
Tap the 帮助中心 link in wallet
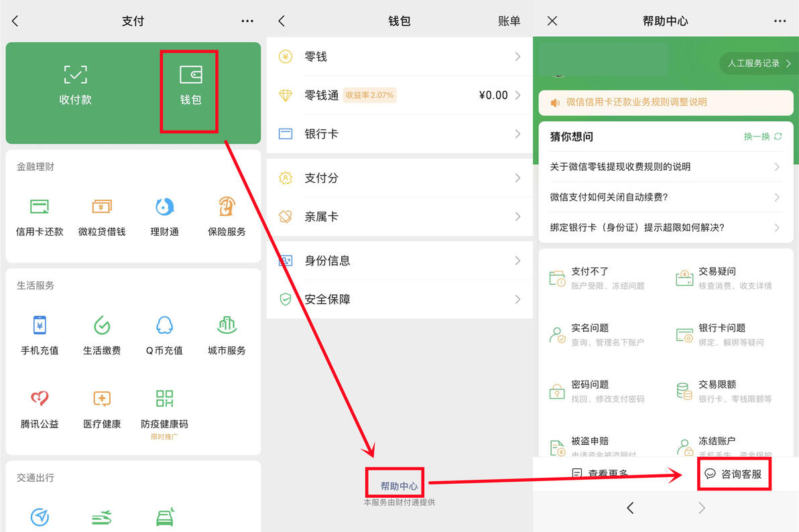(399, 486)
